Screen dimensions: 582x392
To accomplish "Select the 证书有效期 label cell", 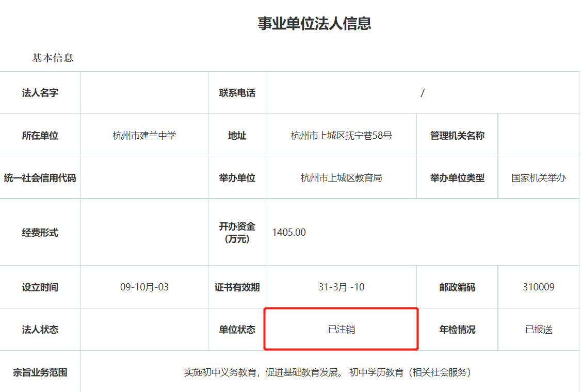I will pyautogui.click(x=237, y=287).
